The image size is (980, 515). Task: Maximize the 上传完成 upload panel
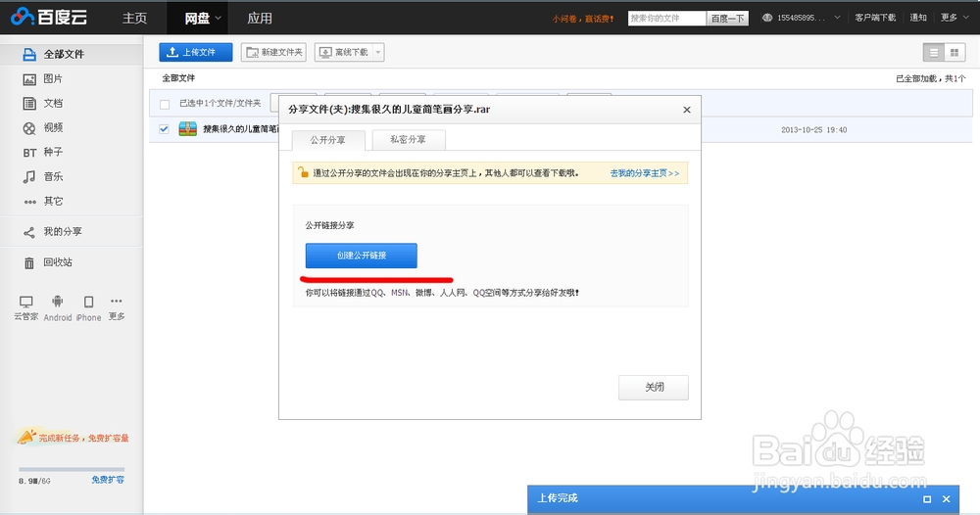927,498
